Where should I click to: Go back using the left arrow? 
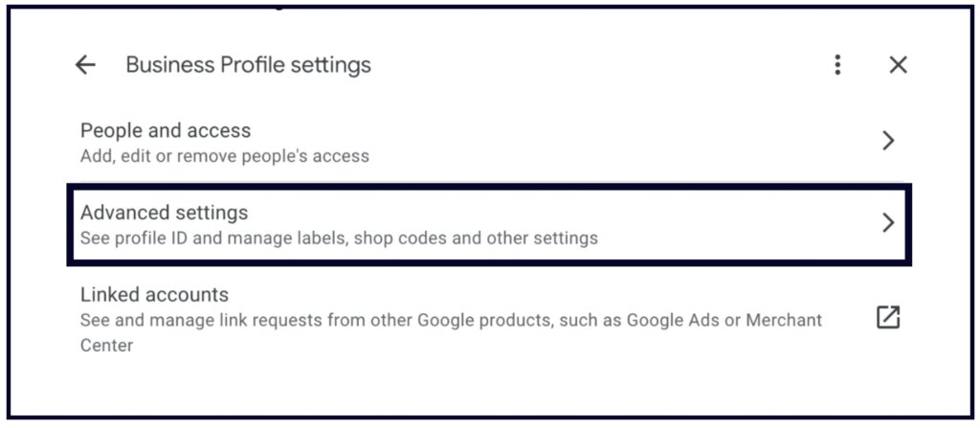click(86, 65)
